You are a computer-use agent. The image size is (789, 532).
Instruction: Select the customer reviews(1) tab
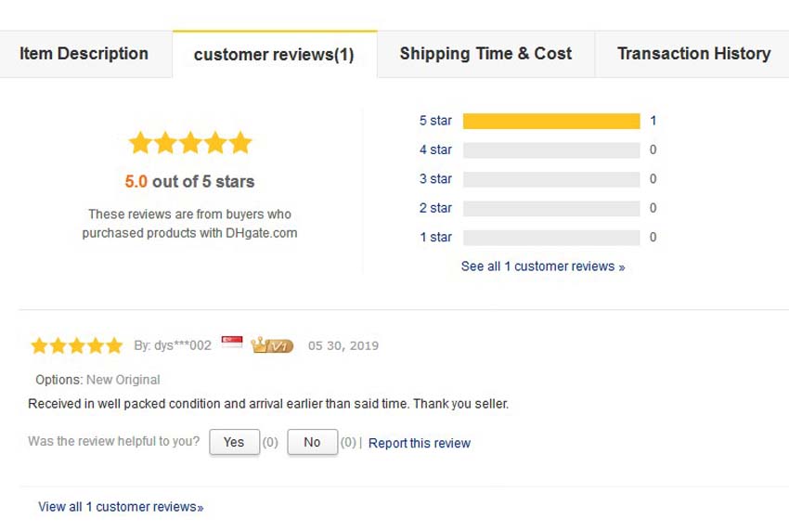[x=274, y=55]
